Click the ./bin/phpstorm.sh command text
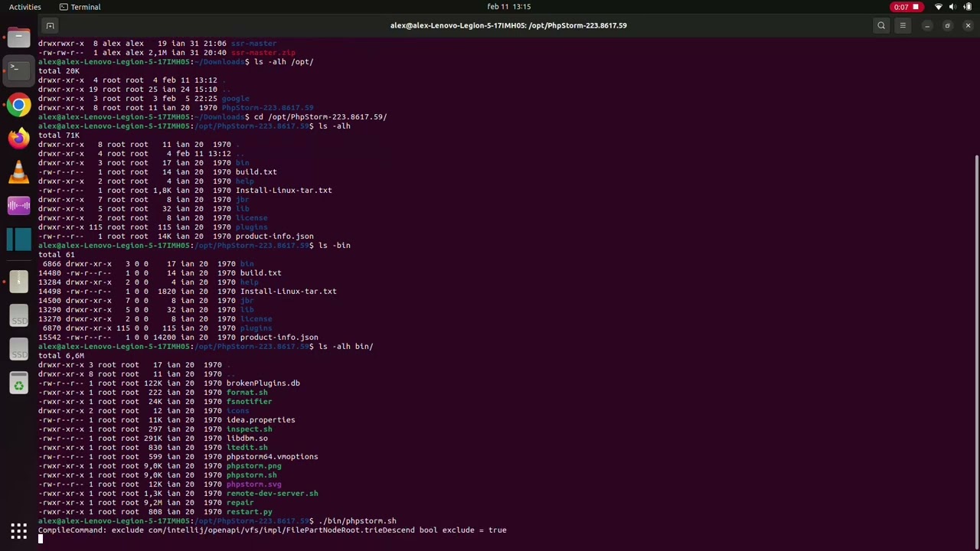980x551 pixels. [357, 521]
